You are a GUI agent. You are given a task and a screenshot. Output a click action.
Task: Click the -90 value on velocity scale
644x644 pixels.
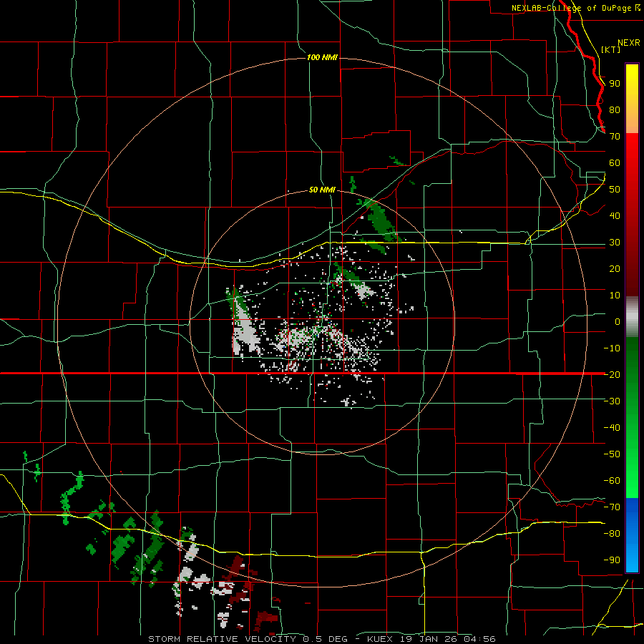612,560
